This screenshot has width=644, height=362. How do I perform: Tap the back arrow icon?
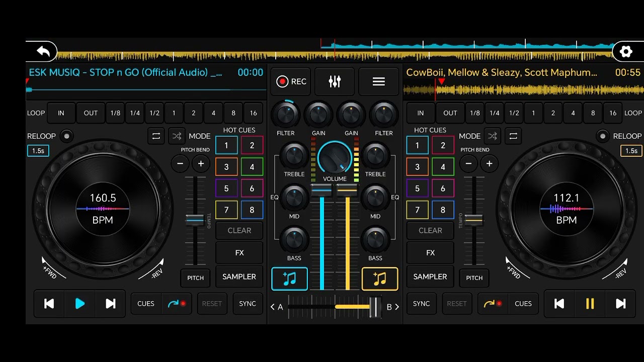(43, 51)
